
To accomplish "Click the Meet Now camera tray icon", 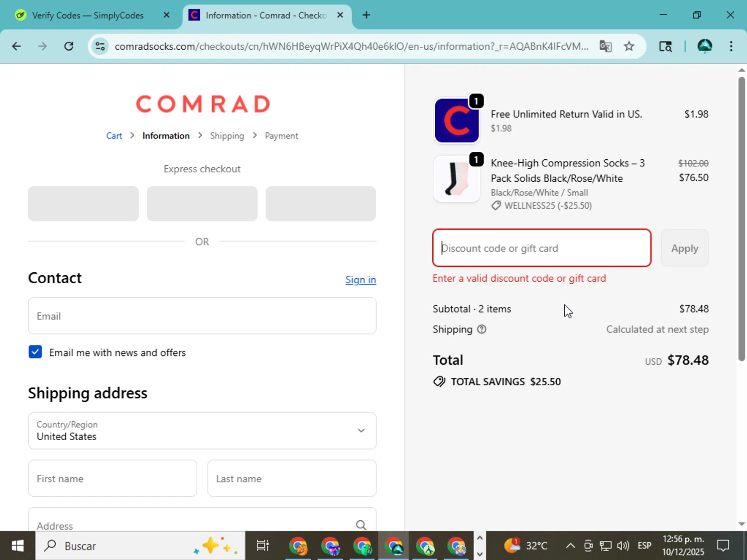I will click(588, 546).
